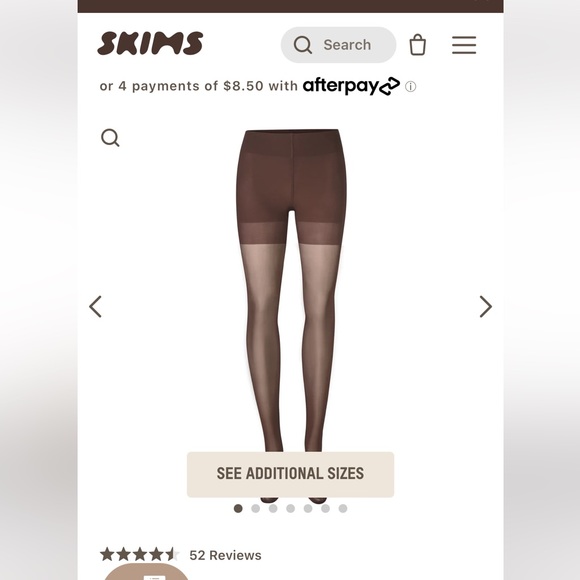Select the second carousel dot
Image resolution: width=580 pixels, height=580 pixels.
coord(256,509)
